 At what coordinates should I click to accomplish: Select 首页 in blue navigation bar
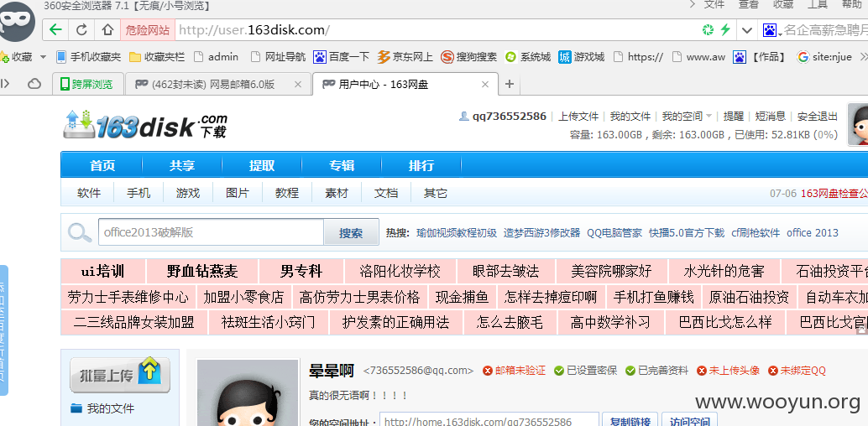pyautogui.click(x=102, y=165)
